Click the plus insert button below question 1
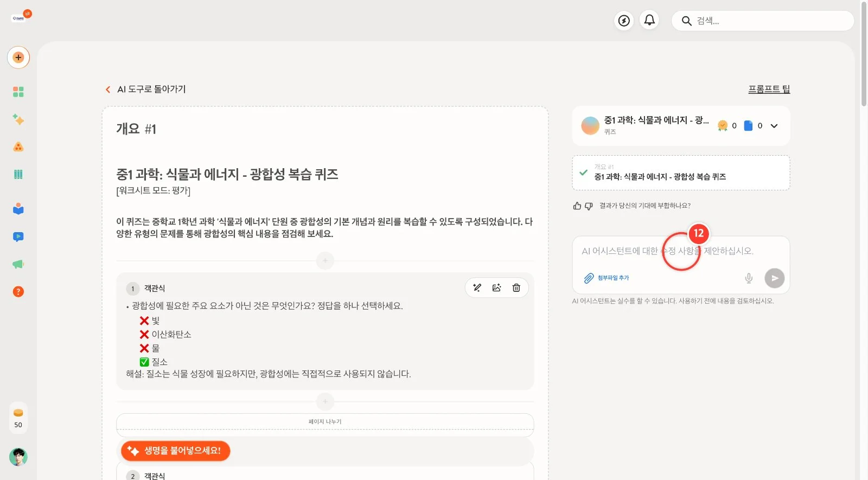Screen dimensions: 868x480 coord(325,401)
